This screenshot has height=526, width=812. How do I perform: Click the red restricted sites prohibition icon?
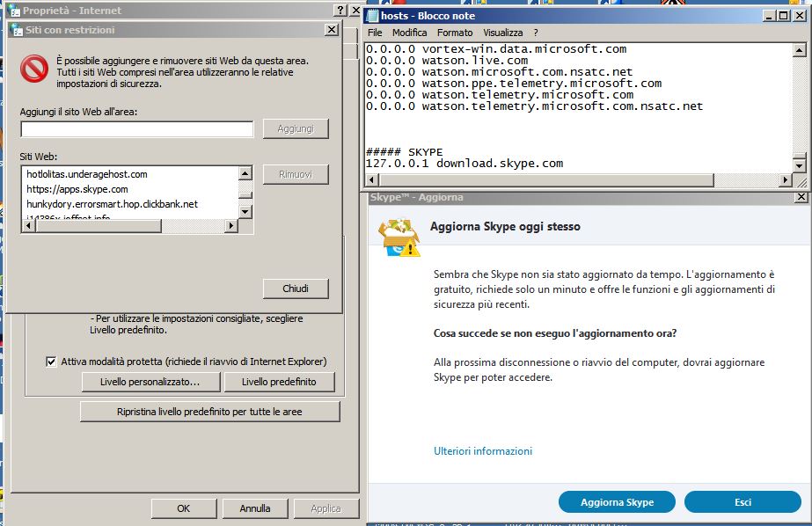tap(34, 69)
